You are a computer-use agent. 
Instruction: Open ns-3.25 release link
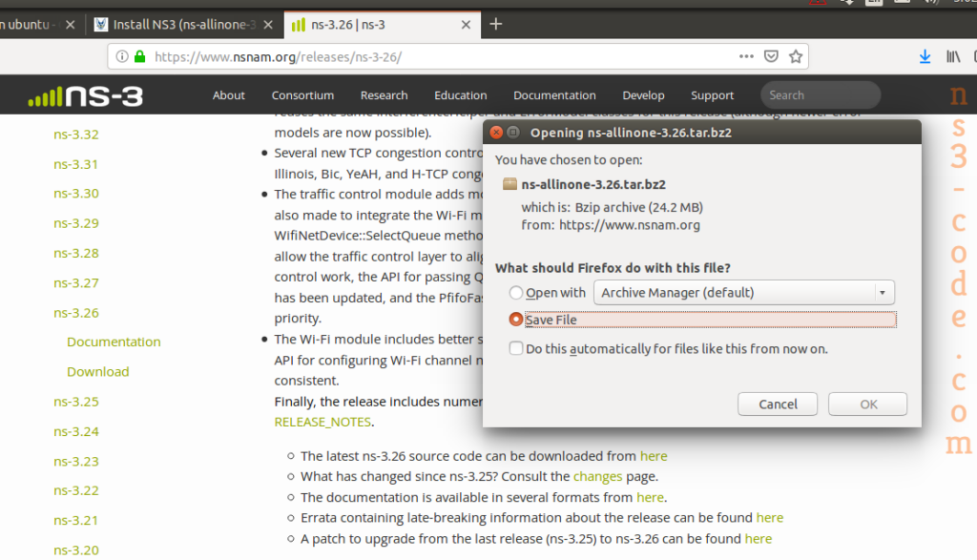coord(76,401)
